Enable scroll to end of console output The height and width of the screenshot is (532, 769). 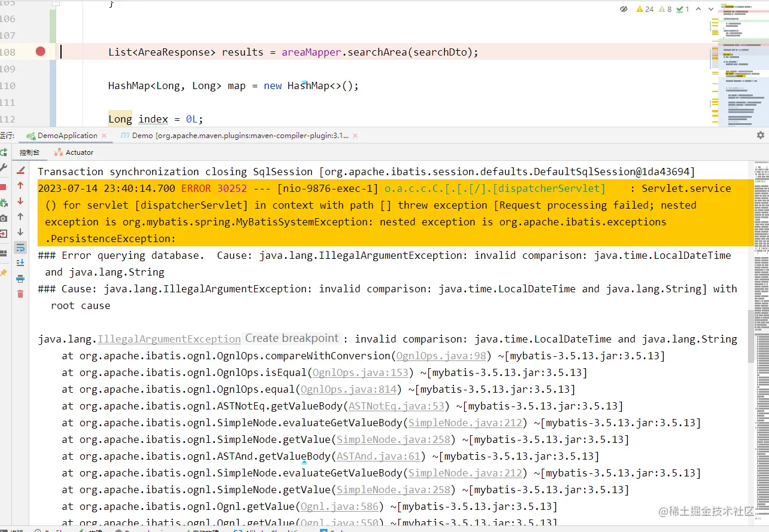20,263
